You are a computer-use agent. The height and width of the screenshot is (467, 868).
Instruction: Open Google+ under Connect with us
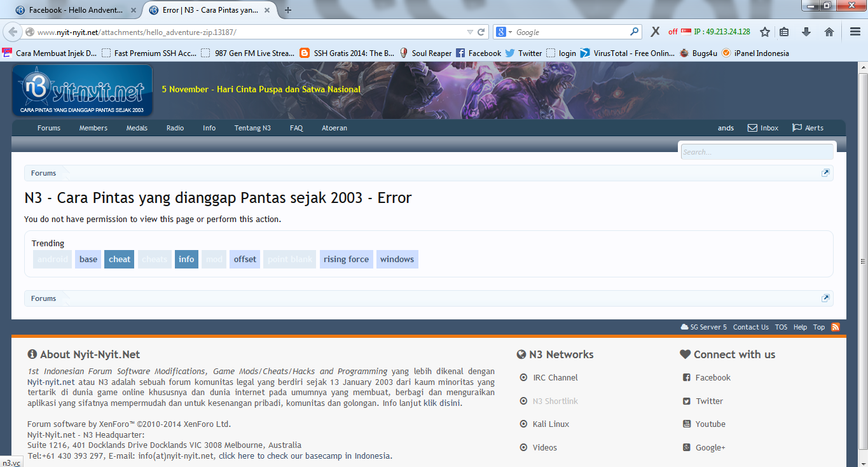(710, 447)
